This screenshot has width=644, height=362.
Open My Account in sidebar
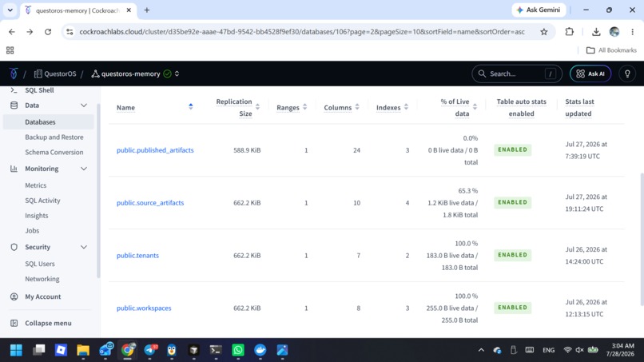pos(42,296)
